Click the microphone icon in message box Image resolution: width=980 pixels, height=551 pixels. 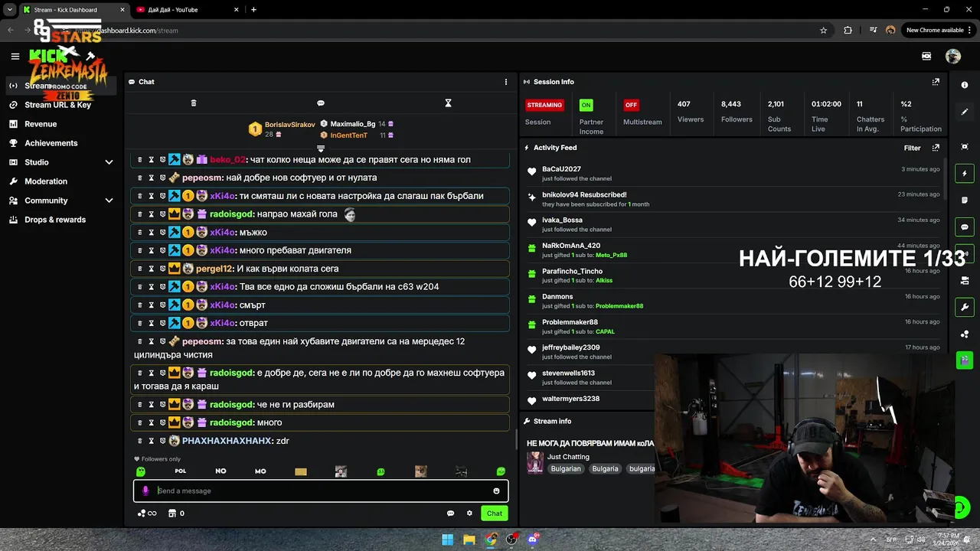145,491
